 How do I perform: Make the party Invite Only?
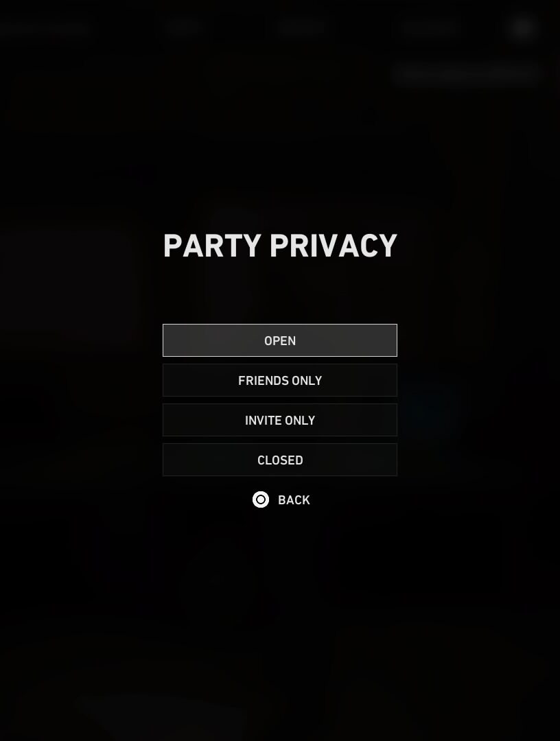pos(280,420)
